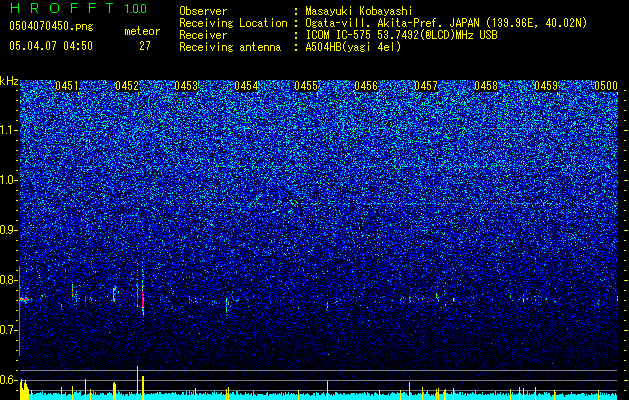Viewport: 629px width, 400px height.
Task: Click the 0.8 frequency axis label
Action: [x=9, y=280]
